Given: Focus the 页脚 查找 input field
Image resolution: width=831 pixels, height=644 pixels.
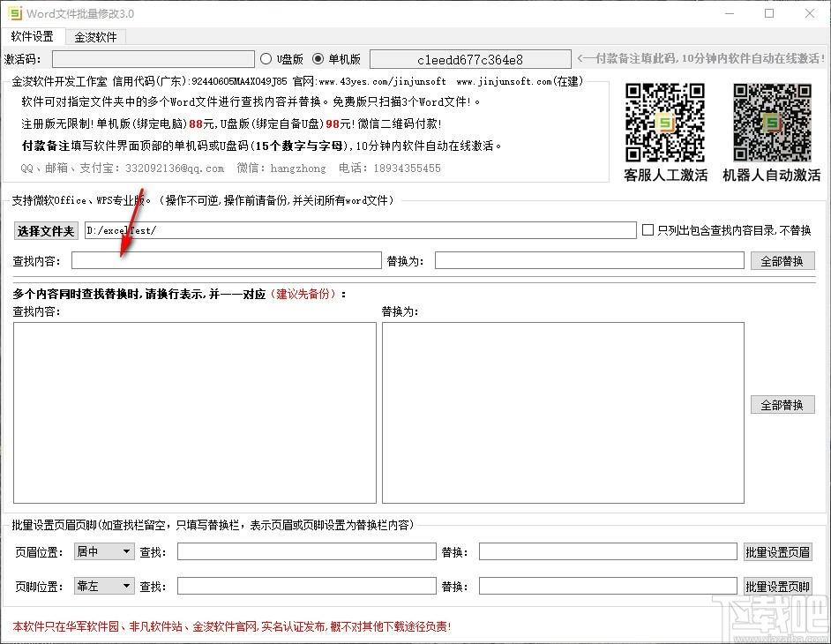Looking at the screenshot, I should click(306, 586).
